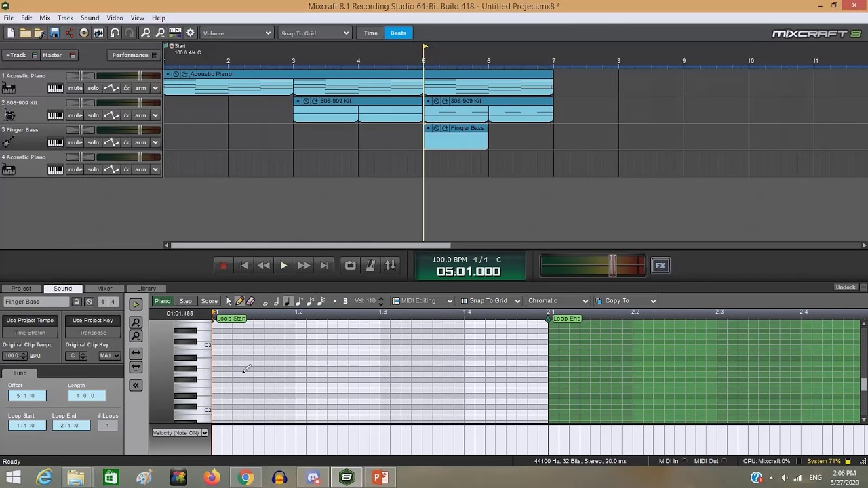Click the Undo arrow icon
The image size is (868, 488).
click(x=115, y=33)
